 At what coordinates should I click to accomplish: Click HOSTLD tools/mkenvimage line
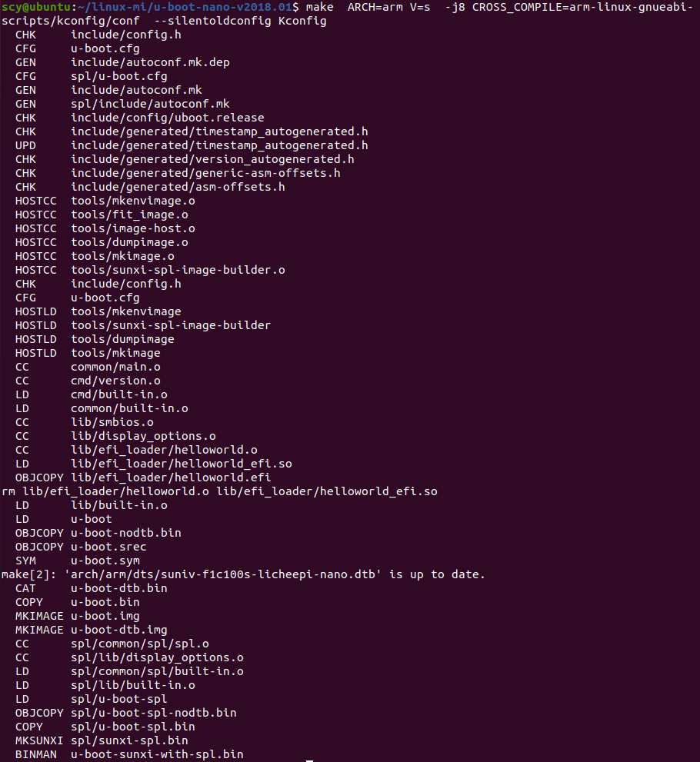click(x=98, y=311)
